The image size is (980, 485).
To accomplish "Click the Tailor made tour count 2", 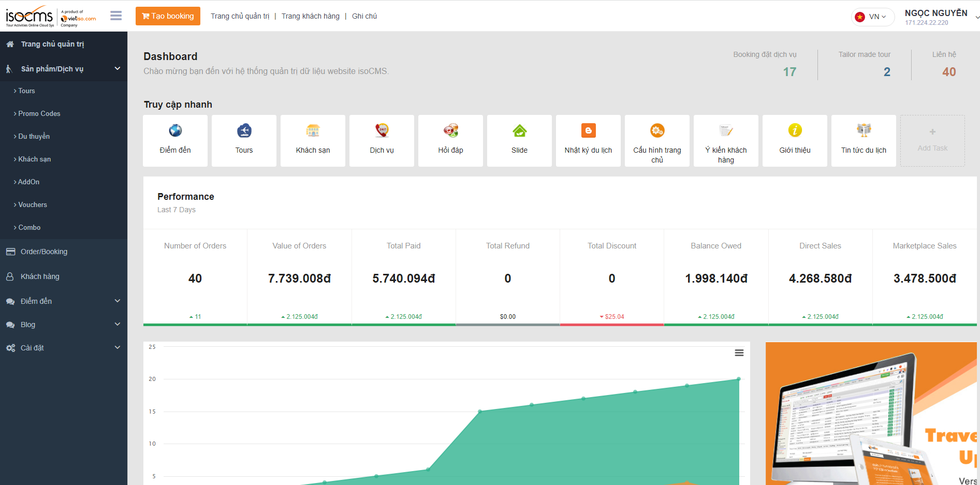I will click(x=887, y=72).
